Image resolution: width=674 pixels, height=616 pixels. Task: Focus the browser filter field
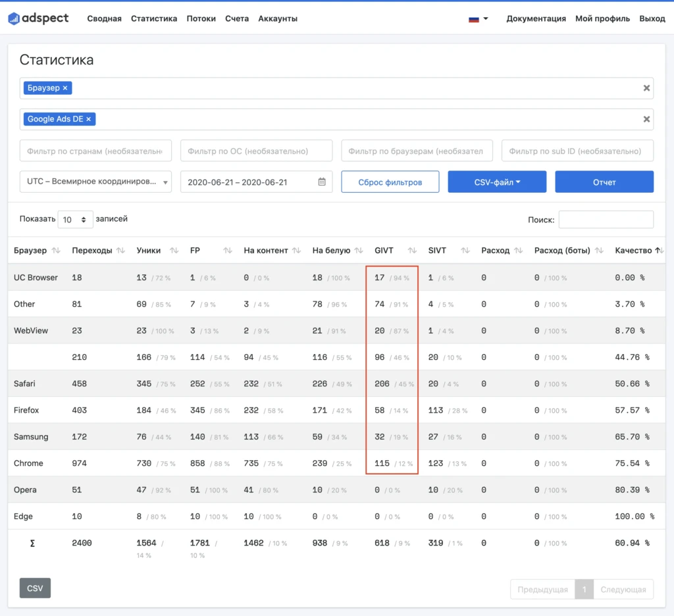coord(417,151)
